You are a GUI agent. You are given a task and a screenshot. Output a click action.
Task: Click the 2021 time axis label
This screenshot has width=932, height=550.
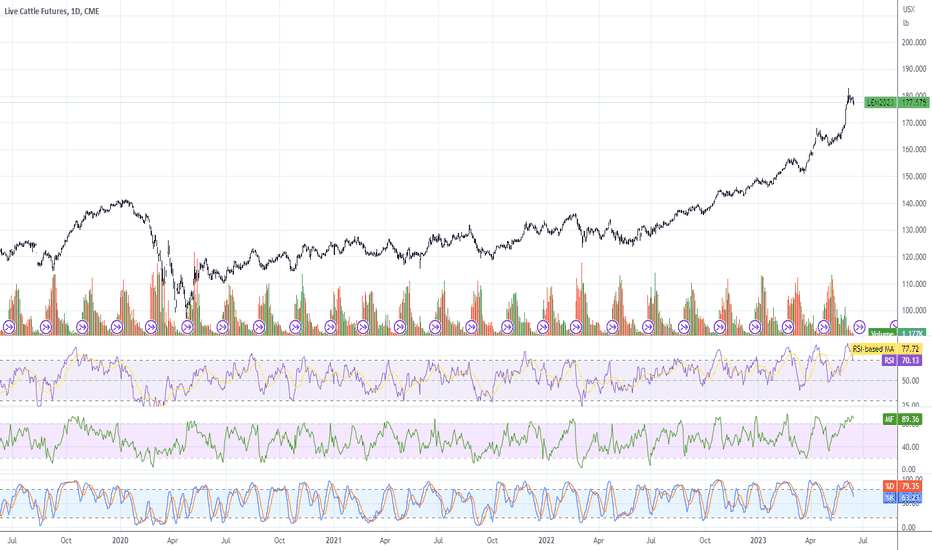tap(333, 540)
